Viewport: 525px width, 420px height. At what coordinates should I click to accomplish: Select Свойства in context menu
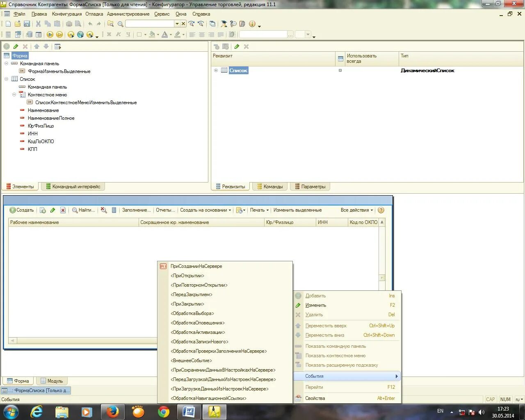(347, 398)
